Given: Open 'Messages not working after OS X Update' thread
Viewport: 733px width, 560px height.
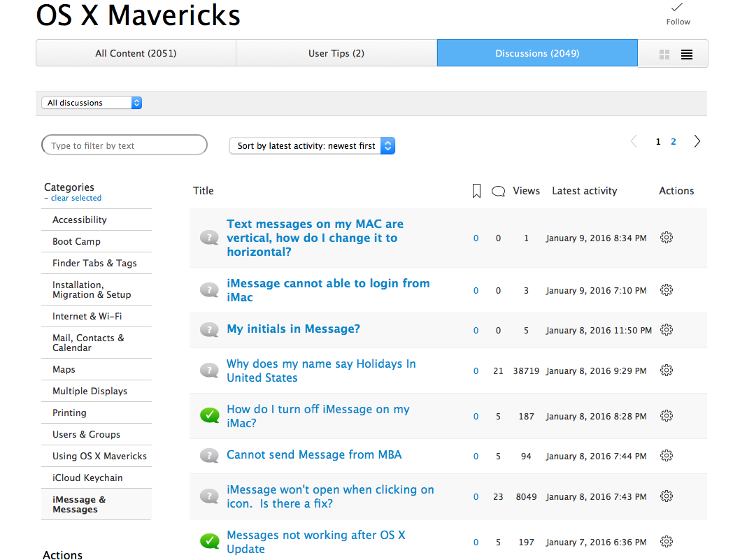Looking at the screenshot, I should tap(316, 542).
